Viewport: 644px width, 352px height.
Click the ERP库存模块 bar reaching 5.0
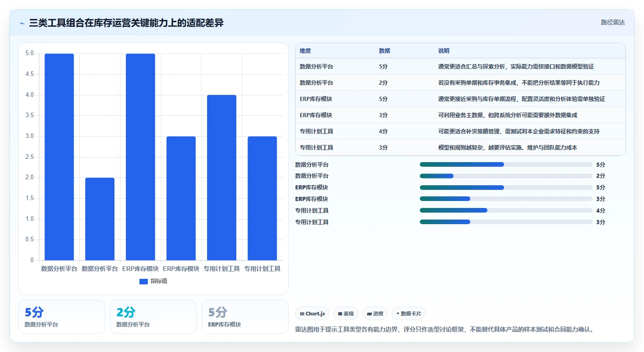[140, 157]
